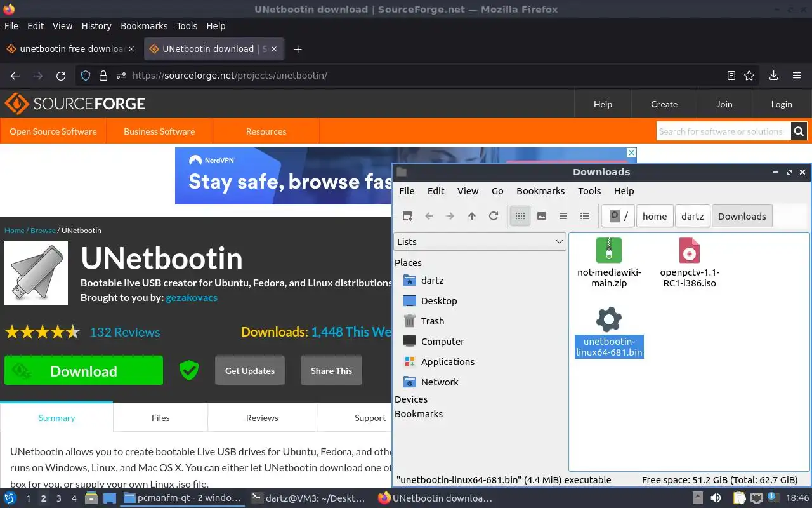Switch file manager to detailed list view
The height and width of the screenshot is (508, 812).
click(585, 216)
